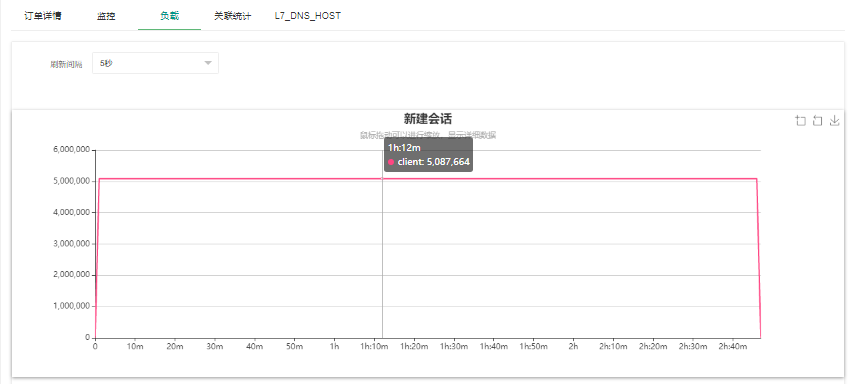This screenshot has height=384, width=848.
Task: Open the 订单详情 tab
Action: pyautogui.click(x=43, y=16)
